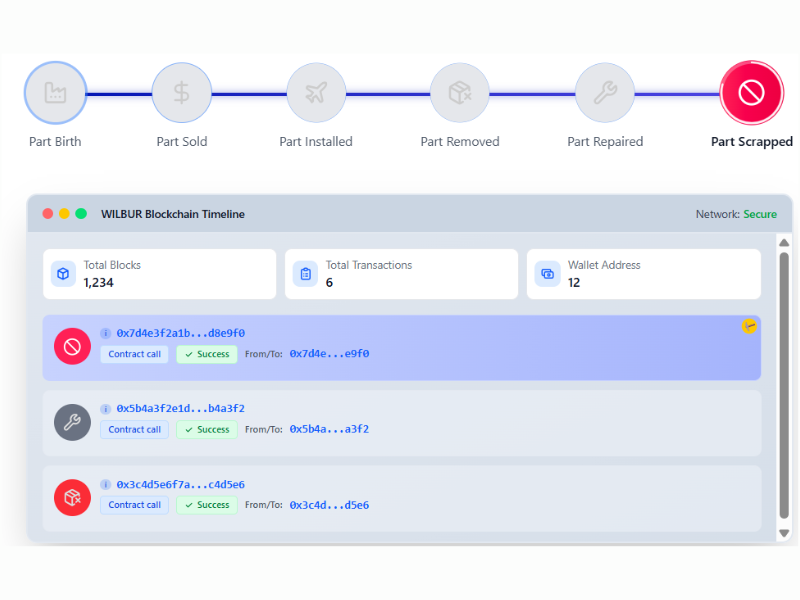This screenshot has width=800, height=600.
Task: Click the Total Transactions value 6
Action: (x=330, y=283)
